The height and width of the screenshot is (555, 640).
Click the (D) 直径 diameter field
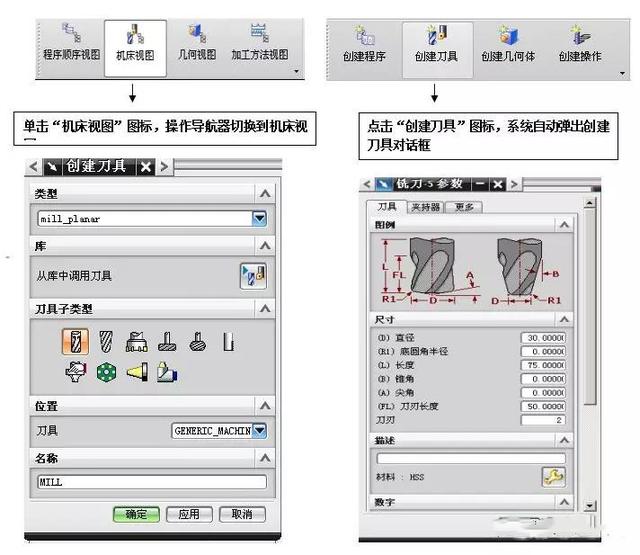coord(543,338)
